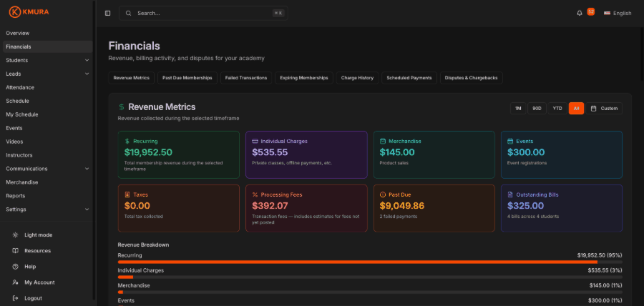Open Financials in the sidebar

click(x=48, y=46)
